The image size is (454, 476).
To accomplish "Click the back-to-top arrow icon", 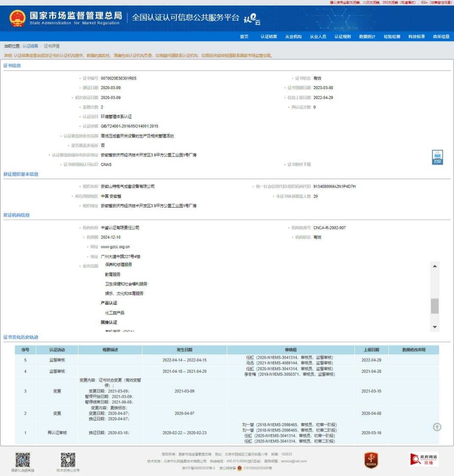I will 437,427.
